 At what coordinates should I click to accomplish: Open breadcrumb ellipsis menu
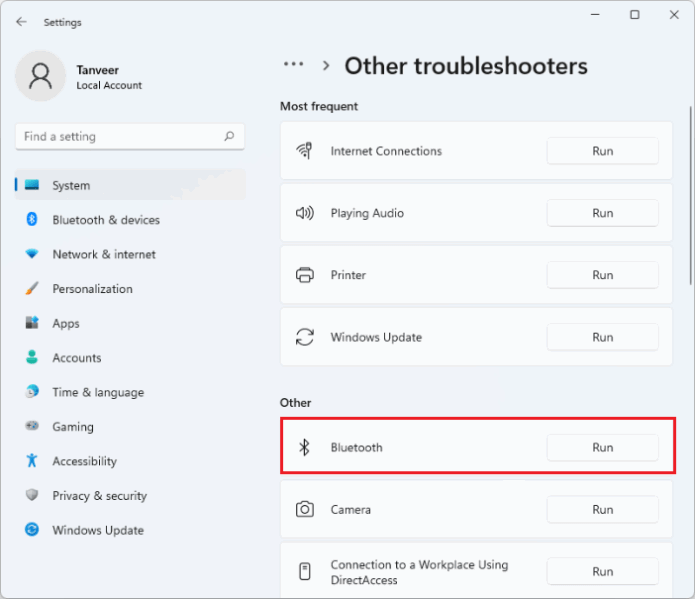(293, 64)
